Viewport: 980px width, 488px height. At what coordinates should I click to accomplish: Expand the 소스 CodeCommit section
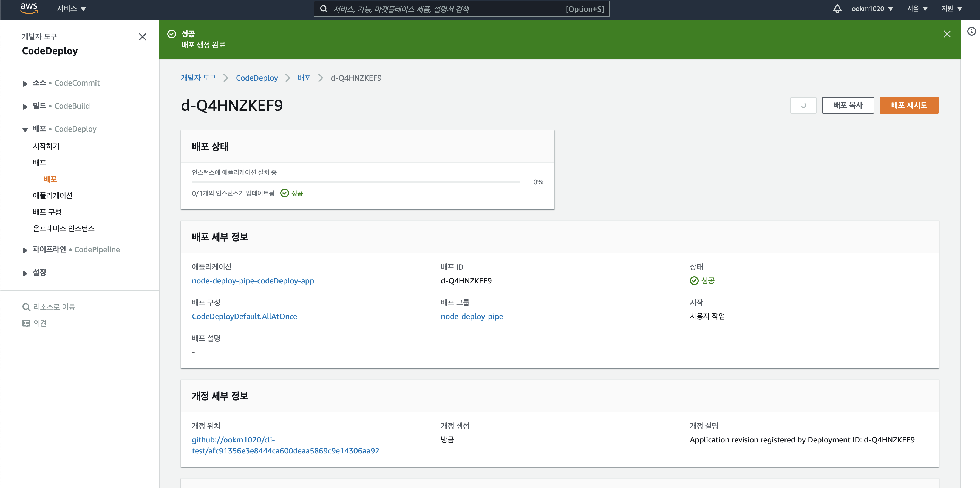25,83
